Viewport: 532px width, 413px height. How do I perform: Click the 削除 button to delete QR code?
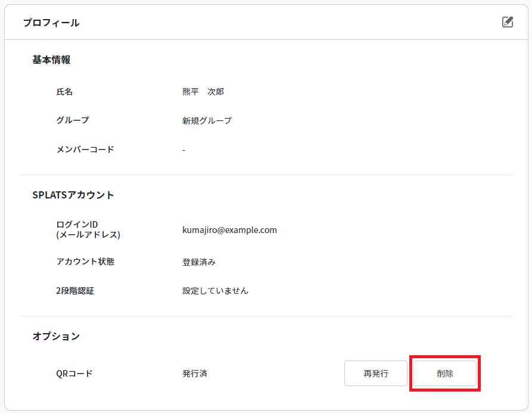click(444, 374)
